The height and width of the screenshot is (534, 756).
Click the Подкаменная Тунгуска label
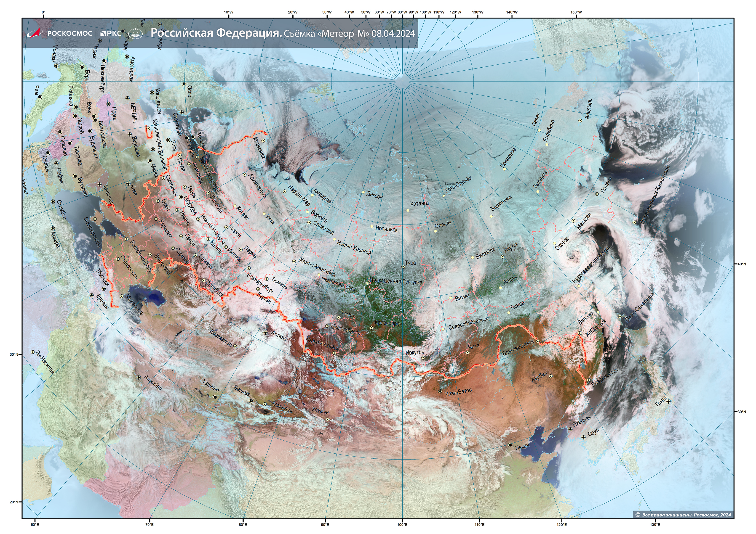click(x=396, y=281)
